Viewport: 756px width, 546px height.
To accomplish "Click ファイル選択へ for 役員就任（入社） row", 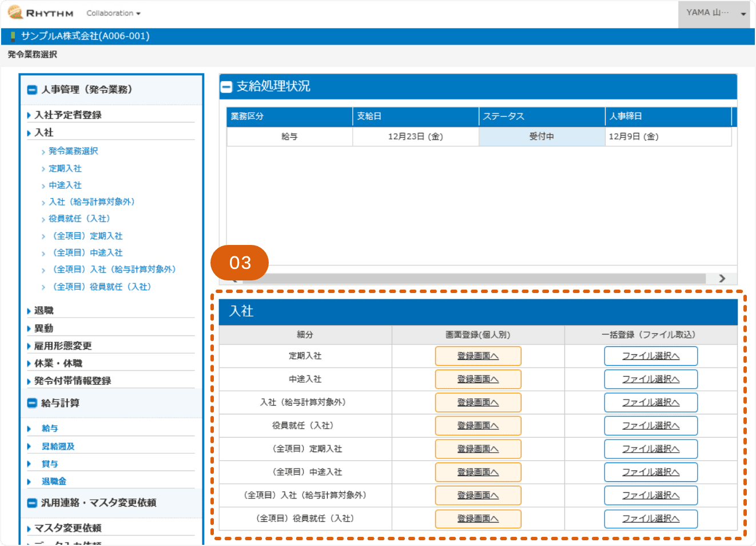I will 651,426.
